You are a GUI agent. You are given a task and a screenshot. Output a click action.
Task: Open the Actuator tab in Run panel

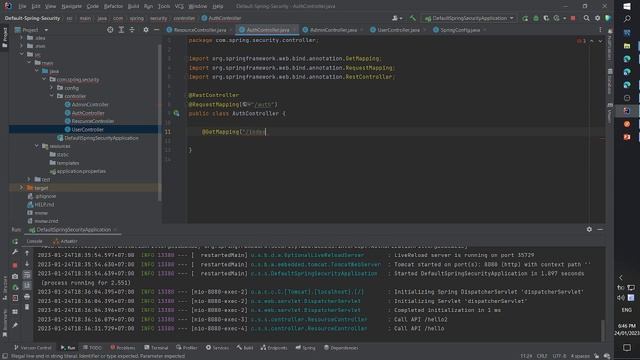[65, 241]
